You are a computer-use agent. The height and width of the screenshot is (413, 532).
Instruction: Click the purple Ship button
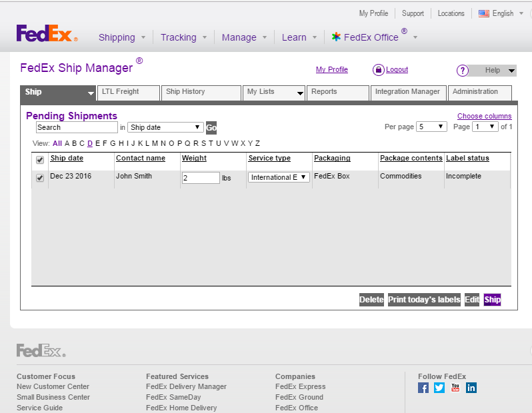click(x=492, y=300)
